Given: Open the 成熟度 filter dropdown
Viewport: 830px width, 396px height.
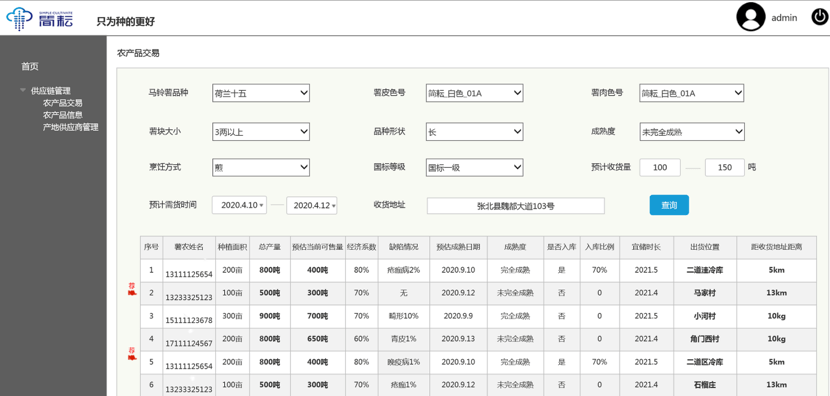Looking at the screenshot, I should pyautogui.click(x=692, y=131).
